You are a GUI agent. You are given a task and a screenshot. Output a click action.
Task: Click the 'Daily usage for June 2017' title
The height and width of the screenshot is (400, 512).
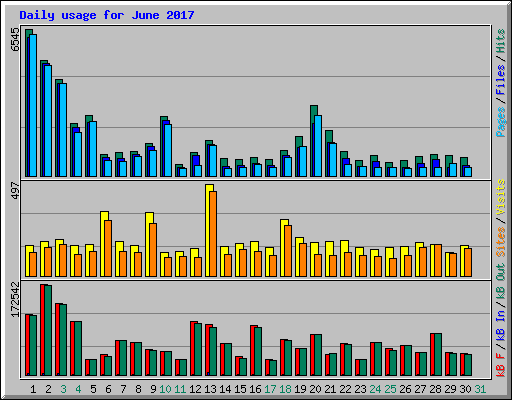coord(107,15)
